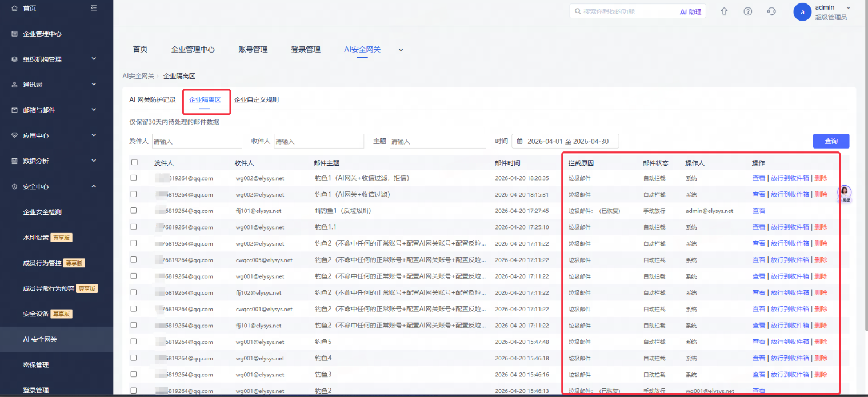Open help via the question mark icon
The width and height of the screenshot is (868, 397).
(x=748, y=11)
